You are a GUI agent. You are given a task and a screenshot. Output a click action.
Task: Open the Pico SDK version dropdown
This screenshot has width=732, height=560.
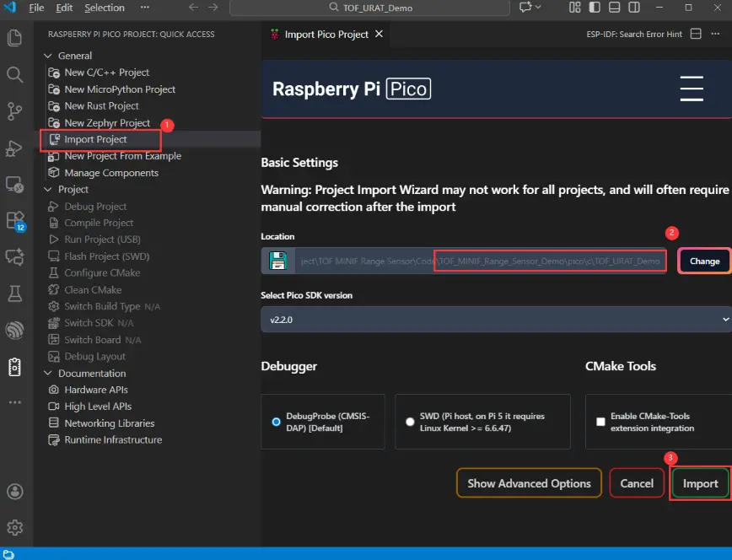point(496,320)
